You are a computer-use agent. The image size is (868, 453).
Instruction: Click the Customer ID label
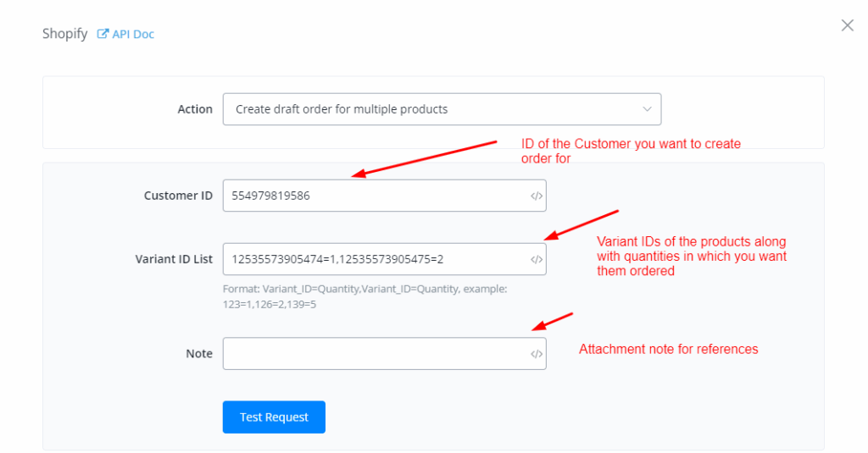pos(178,196)
